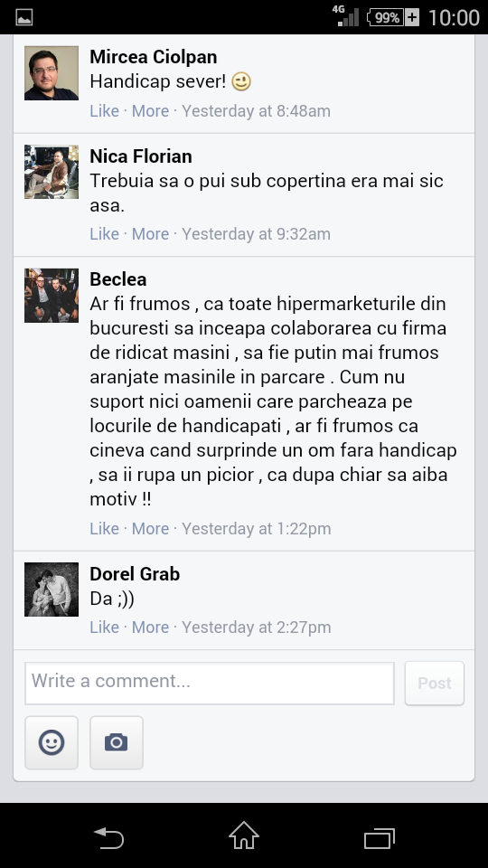Viewport: 488px width, 868px height.
Task: Open Dorel Grab's profile name
Action: tap(135, 574)
